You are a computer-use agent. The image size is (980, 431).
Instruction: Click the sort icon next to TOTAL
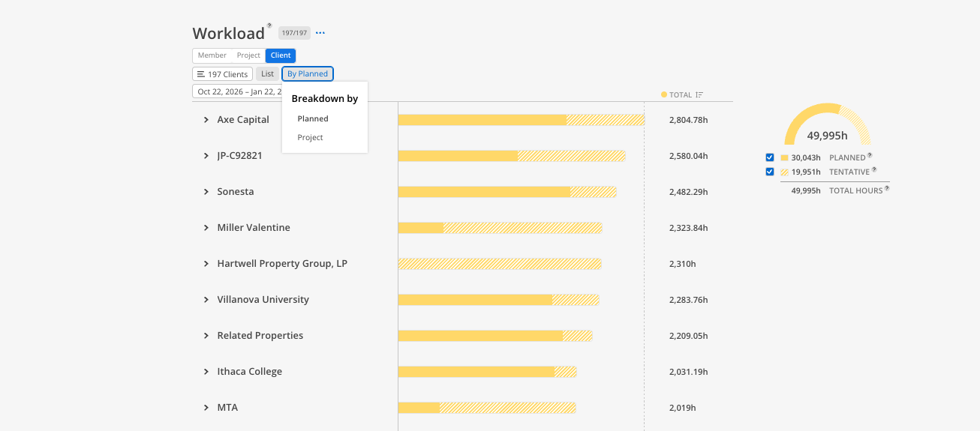coord(699,95)
